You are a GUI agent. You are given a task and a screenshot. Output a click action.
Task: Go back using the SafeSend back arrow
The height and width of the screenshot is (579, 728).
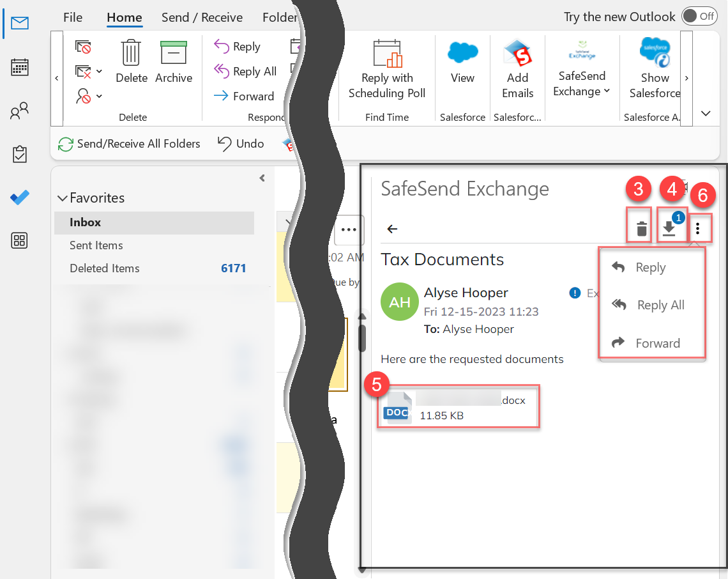(x=391, y=228)
